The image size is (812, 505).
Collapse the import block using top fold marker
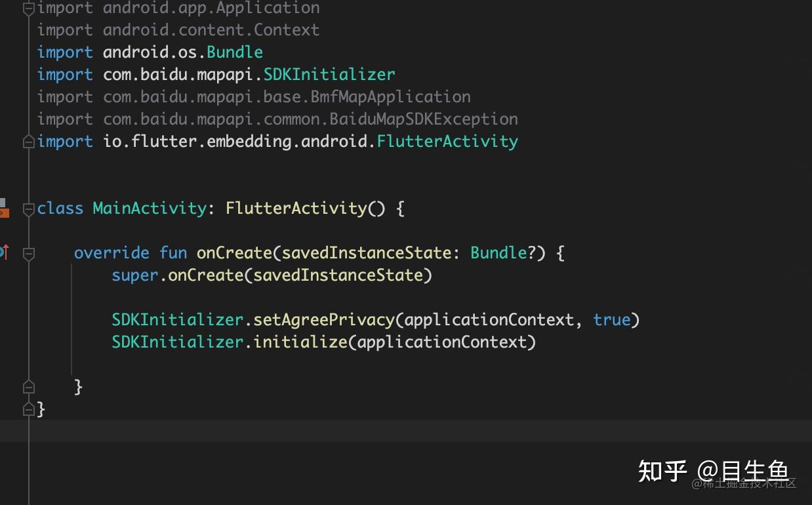point(28,9)
